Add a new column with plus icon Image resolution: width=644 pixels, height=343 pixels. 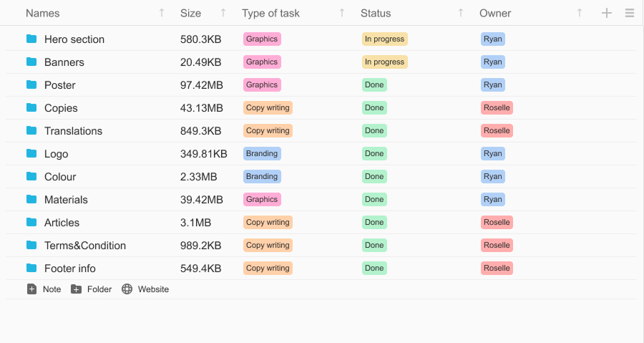[x=607, y=13]
